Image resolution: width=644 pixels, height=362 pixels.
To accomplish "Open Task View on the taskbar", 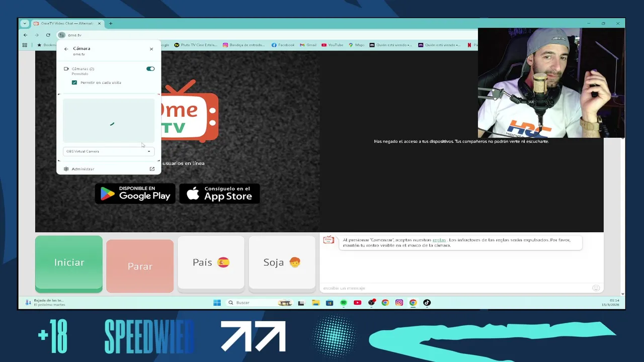I will (301, 303).
